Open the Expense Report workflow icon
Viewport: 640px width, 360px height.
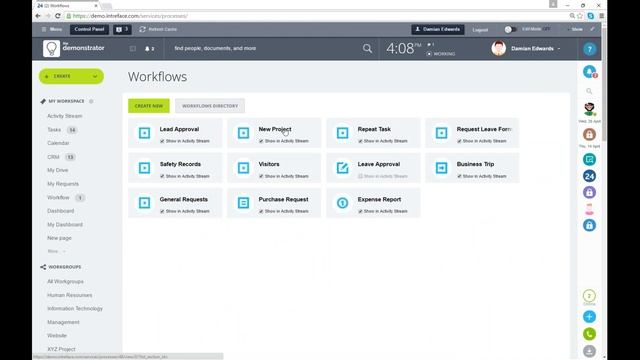click(342, 203)
